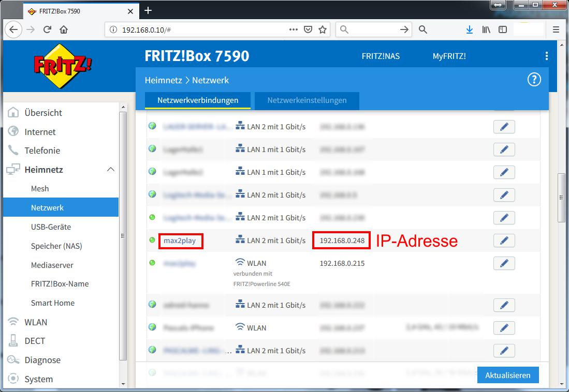The image size is (569, 392).
Task: Open the FRITZ!Box three-dot options menu
Action: 547,56
